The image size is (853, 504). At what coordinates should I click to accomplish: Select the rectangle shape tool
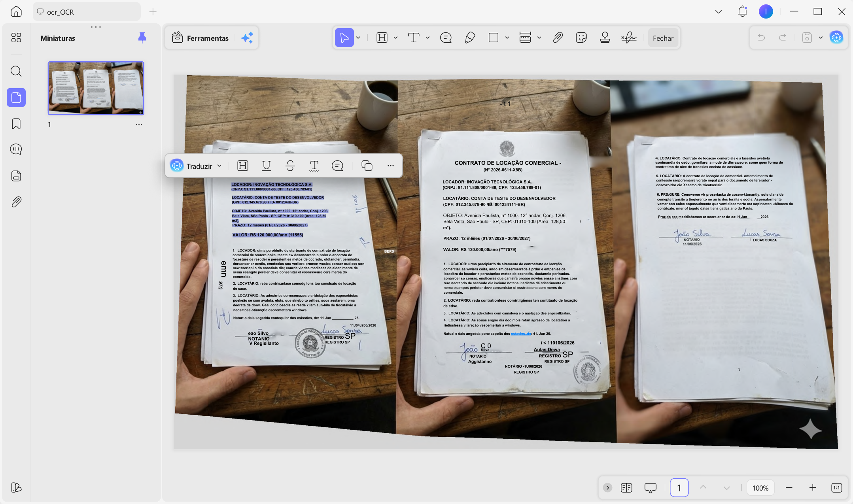(x=493, y=38)
